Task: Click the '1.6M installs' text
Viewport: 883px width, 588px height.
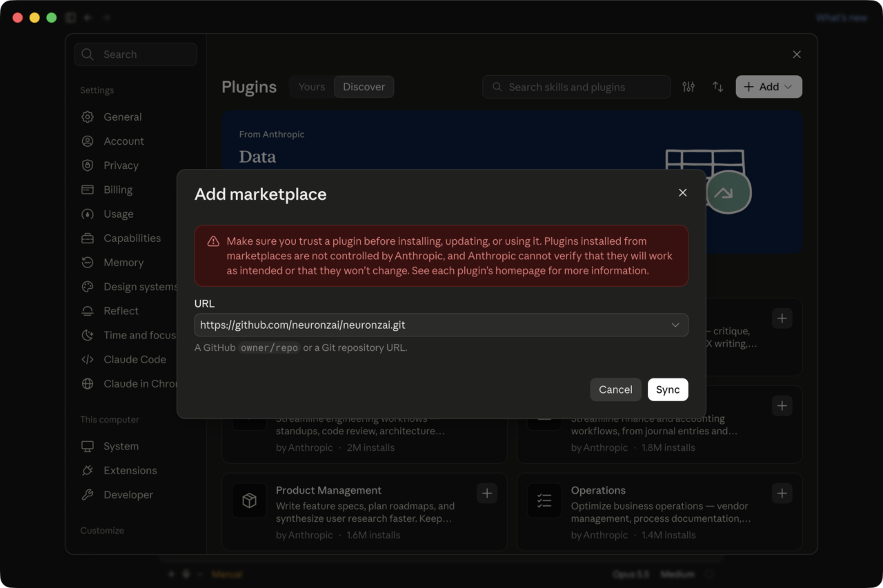Action: pos(373,535)
